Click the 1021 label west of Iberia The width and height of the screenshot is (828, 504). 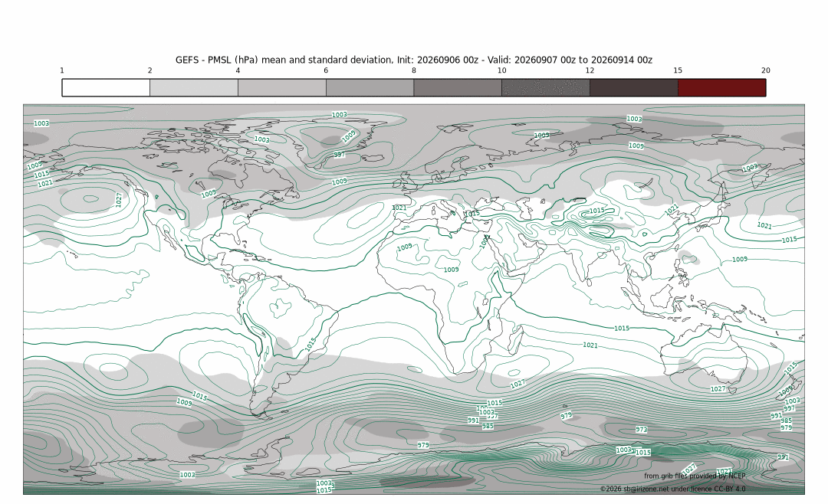pos(399,208)
